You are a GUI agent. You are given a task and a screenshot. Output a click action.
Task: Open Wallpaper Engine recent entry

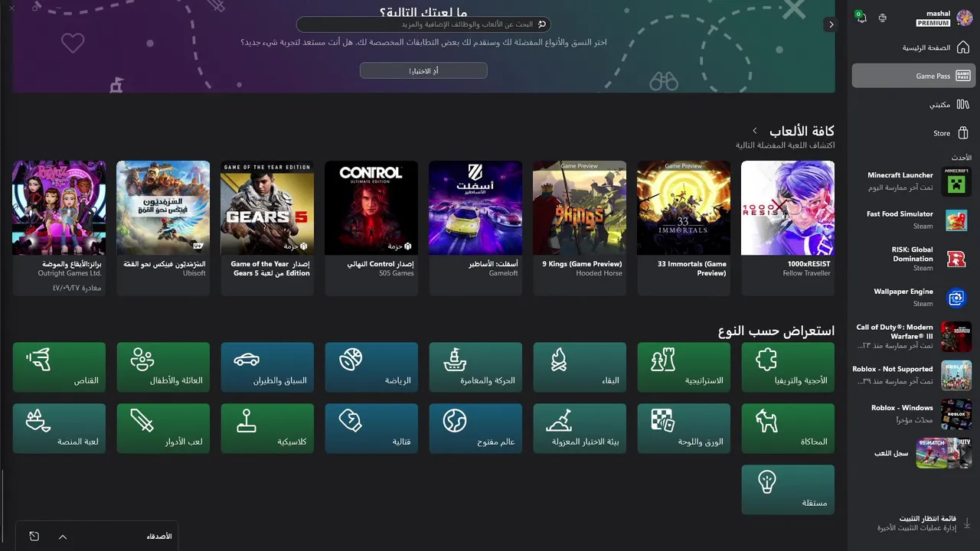913,297
